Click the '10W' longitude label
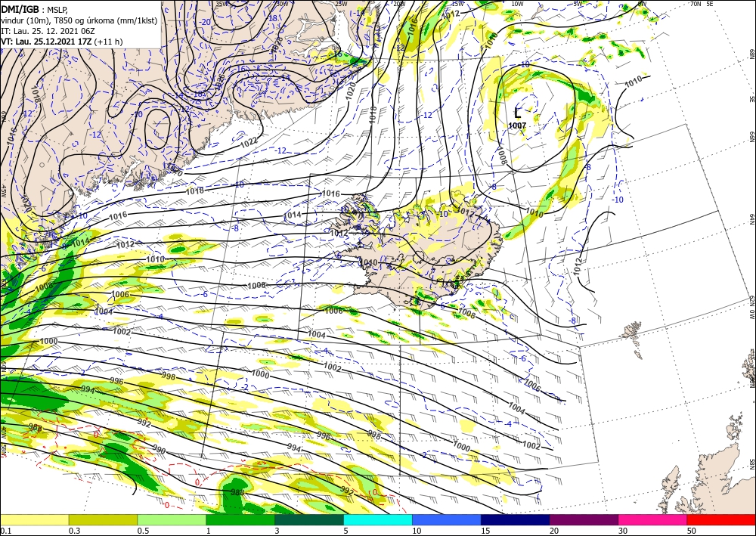This screenshot has width=756, height=536. 517,3
